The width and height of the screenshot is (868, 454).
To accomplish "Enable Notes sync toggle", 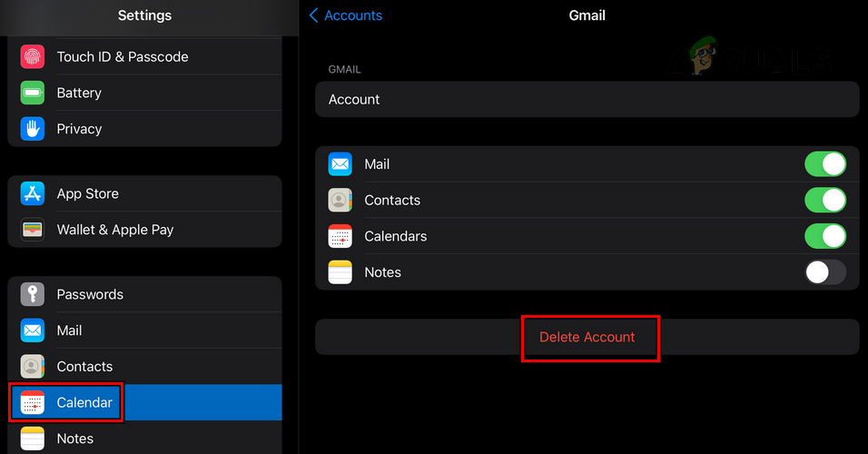I will 824,271.
